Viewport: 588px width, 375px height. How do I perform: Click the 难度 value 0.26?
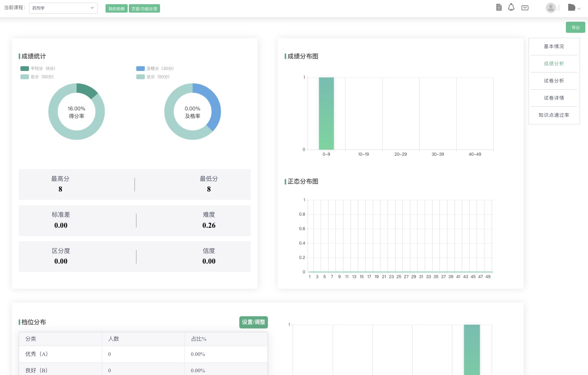[209, 225]
